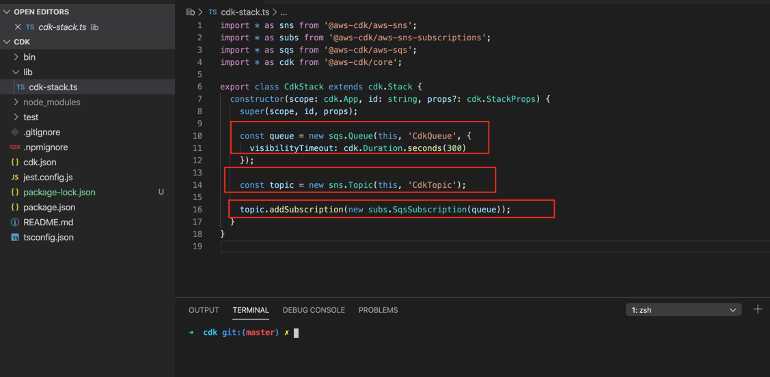The image size is (770, 377).
Task: Open the .gitignore file
Action: tap(42, 132)
